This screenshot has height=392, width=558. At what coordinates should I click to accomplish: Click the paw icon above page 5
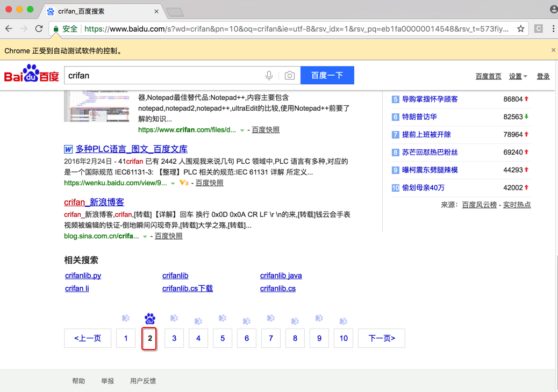223,318
